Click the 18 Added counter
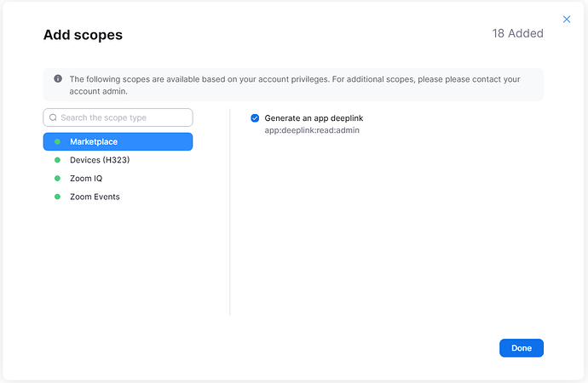Screen dimensions: 588x383 (x=517, y=34)
